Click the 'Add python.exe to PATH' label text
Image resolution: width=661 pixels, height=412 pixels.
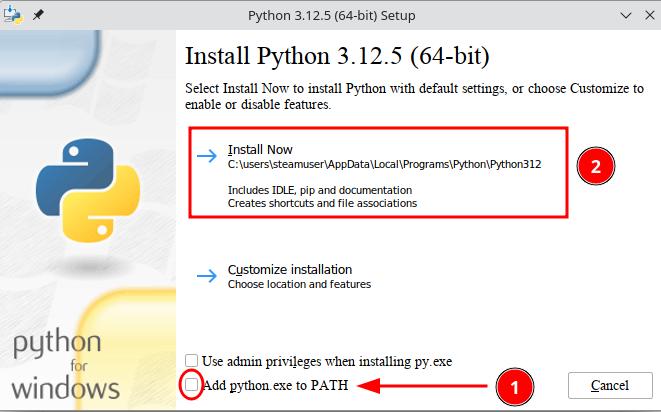click(275, 385)
